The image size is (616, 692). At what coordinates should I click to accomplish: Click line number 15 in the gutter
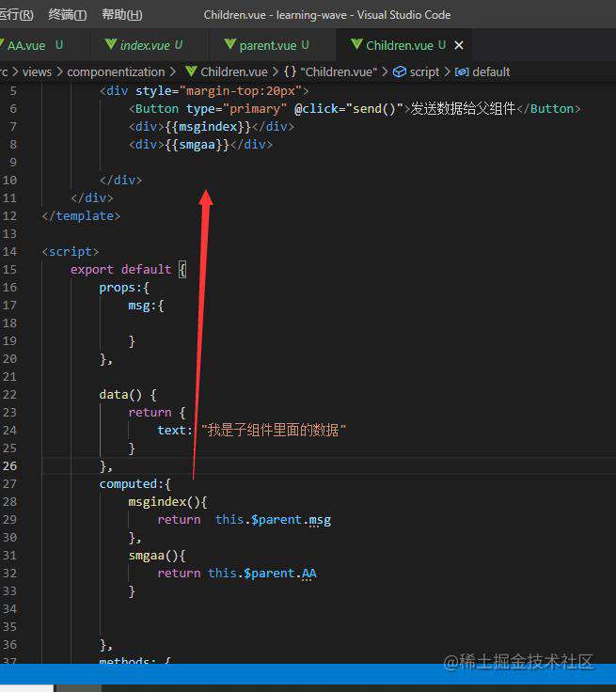[x=9, y=269]
